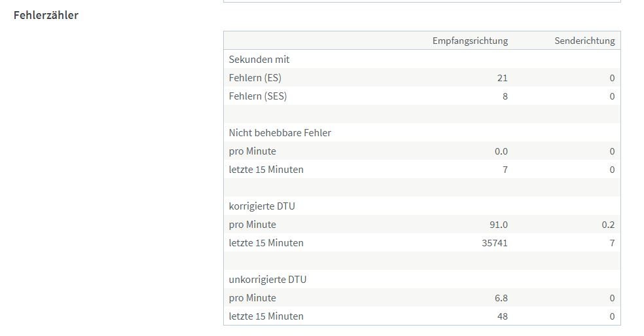Click the SES receive value 8
The height and width of the screenshot is (336, 644).
[505, 96]
